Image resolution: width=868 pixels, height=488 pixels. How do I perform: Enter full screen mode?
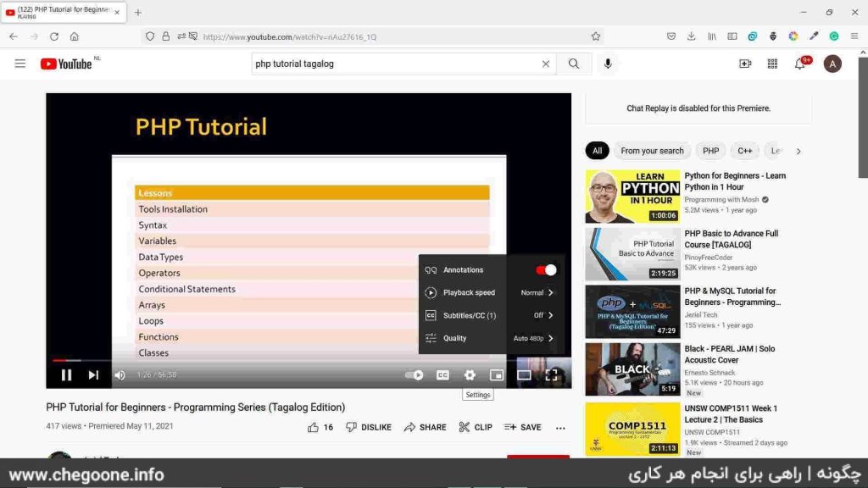click(x=551, y=375)
